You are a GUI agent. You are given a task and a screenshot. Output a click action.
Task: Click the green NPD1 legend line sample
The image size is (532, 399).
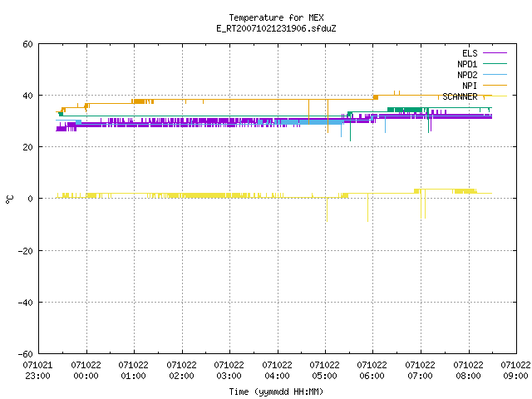495,63
